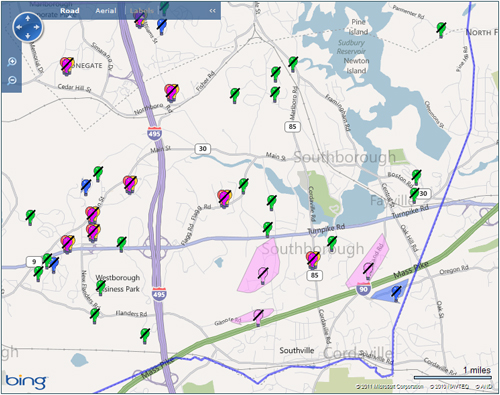This screenshot has height=395, width=500.
Task: Pan the map left with compass arrow
Action: pos(19,27)
